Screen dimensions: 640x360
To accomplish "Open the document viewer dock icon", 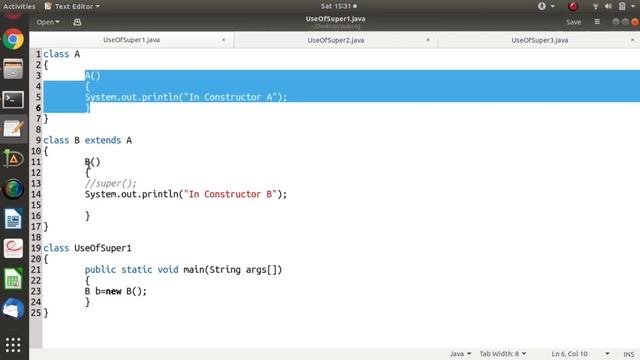I will [x=13, y=249].
